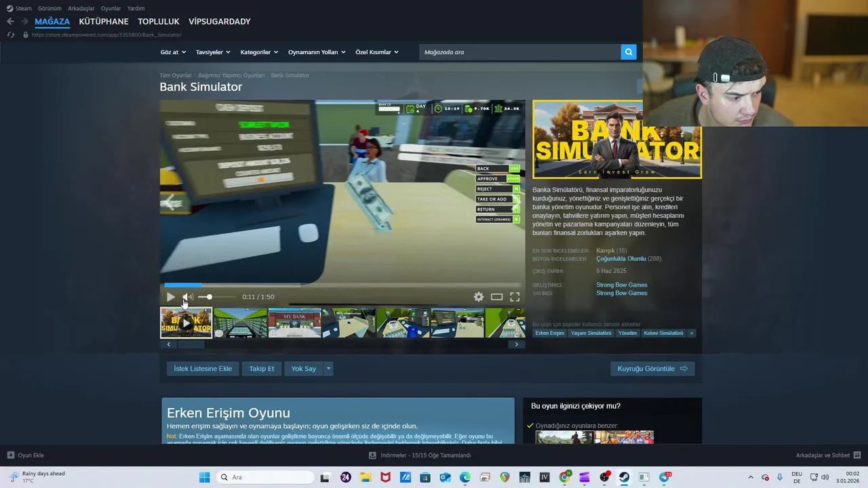This screenshot has height=488, width=868.
Task: Expand 'Özel Kısımlar' dropdown
Action: click(377, 52)
